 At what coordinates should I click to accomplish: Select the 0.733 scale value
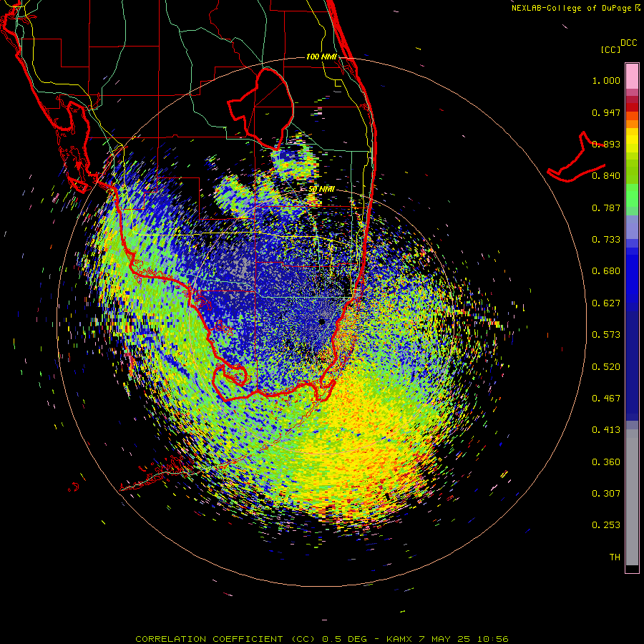pyautogui.click(x=606, y=240)
